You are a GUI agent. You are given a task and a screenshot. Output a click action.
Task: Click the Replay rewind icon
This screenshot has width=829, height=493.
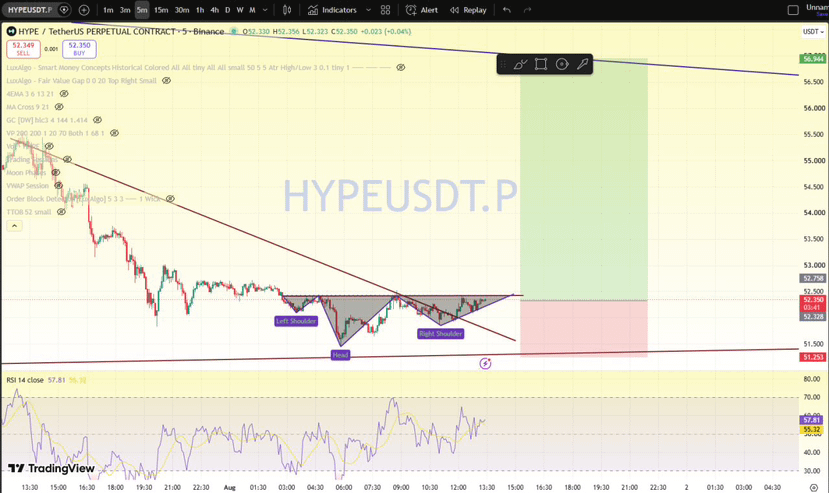click(454, 10)
